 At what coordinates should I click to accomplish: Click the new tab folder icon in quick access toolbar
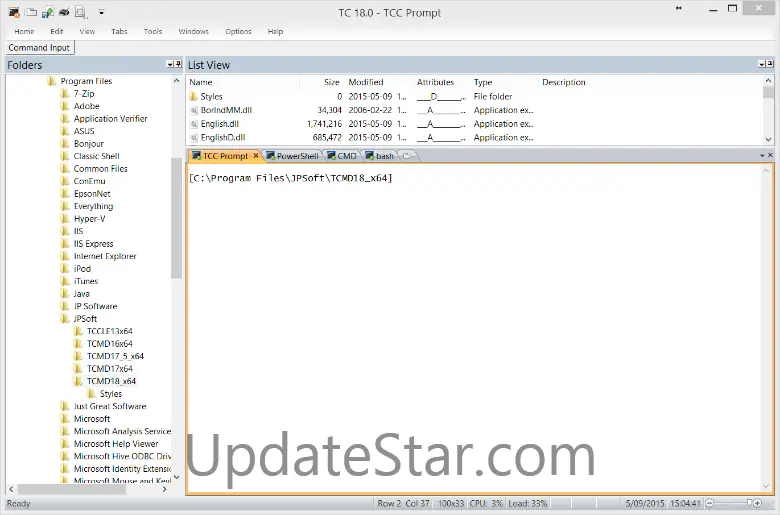pos(31,12)
